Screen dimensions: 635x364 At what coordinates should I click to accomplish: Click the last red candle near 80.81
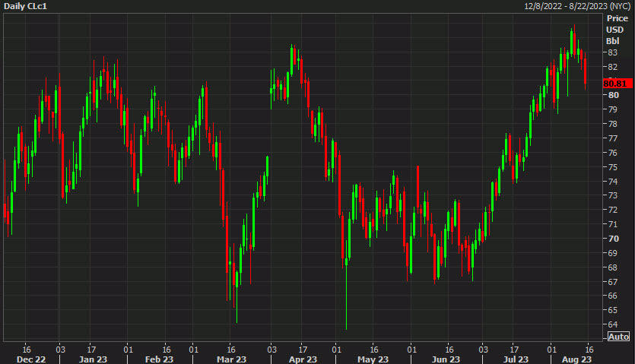tap(585, 71)
